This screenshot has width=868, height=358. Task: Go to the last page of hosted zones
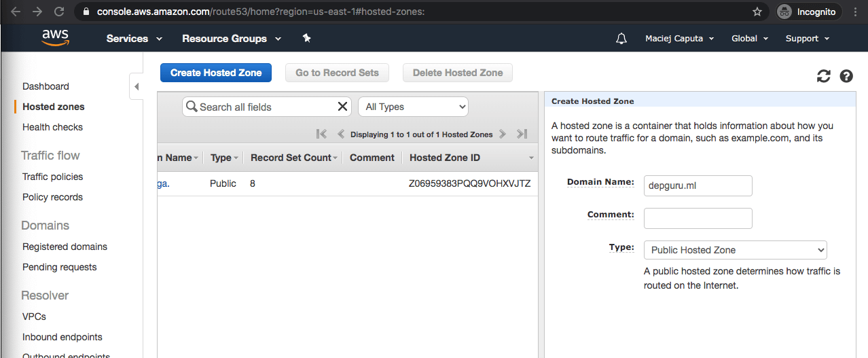[522, 135]
